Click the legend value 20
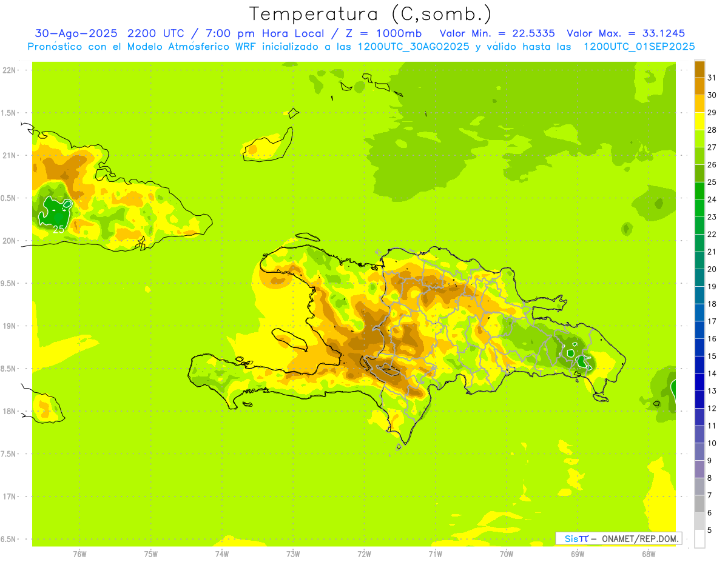 coord(712,269)
